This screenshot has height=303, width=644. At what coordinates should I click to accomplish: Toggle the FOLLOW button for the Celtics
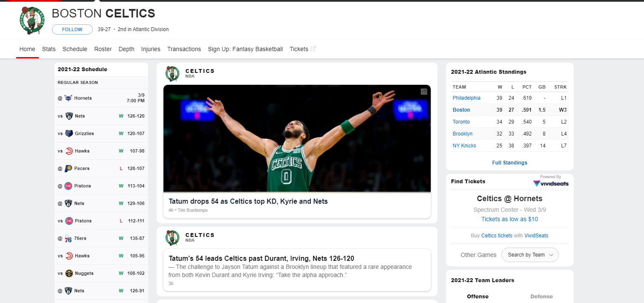pos(72,29)
